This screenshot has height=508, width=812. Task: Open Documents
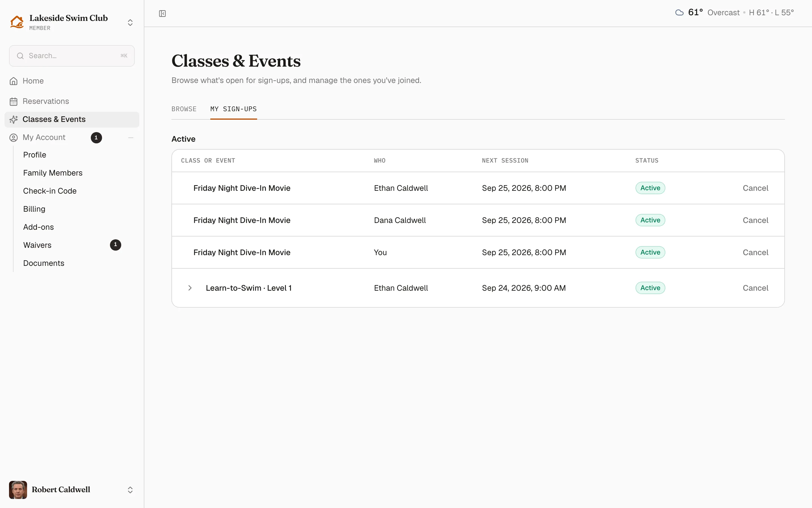point(44,263)
